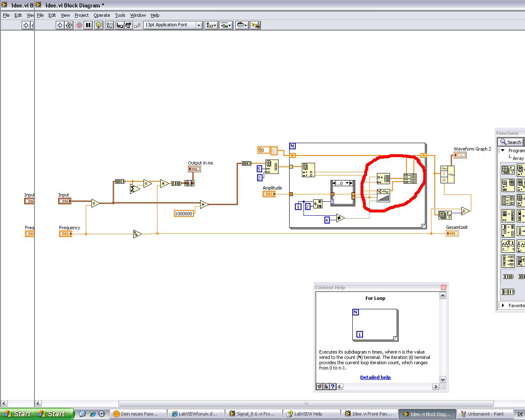Screen dimensions: 525x420
Task: Select the Not Equal comparison node
Action: 340,218
